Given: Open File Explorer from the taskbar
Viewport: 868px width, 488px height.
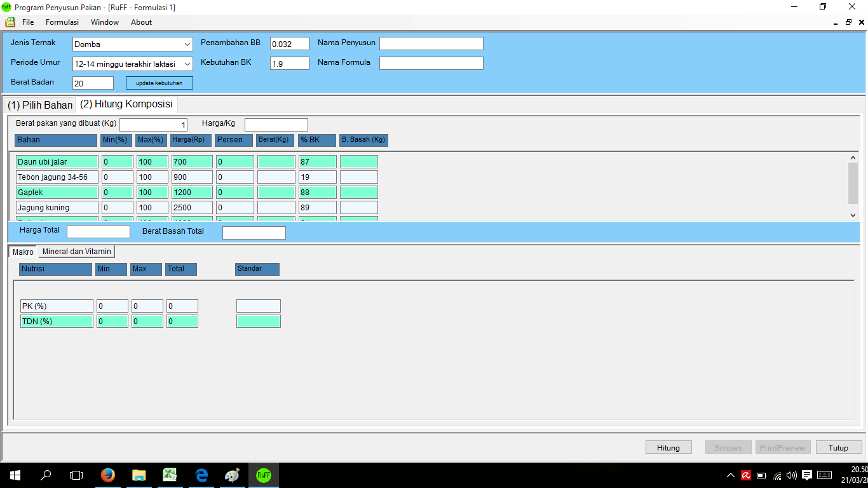Looking at the screenshot, I should tap(139, 475).
